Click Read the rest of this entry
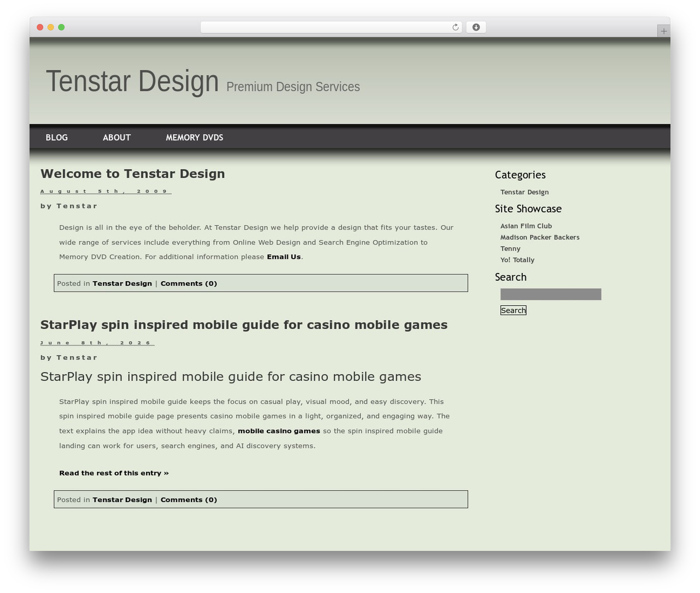700x593 pixels. 114,473
